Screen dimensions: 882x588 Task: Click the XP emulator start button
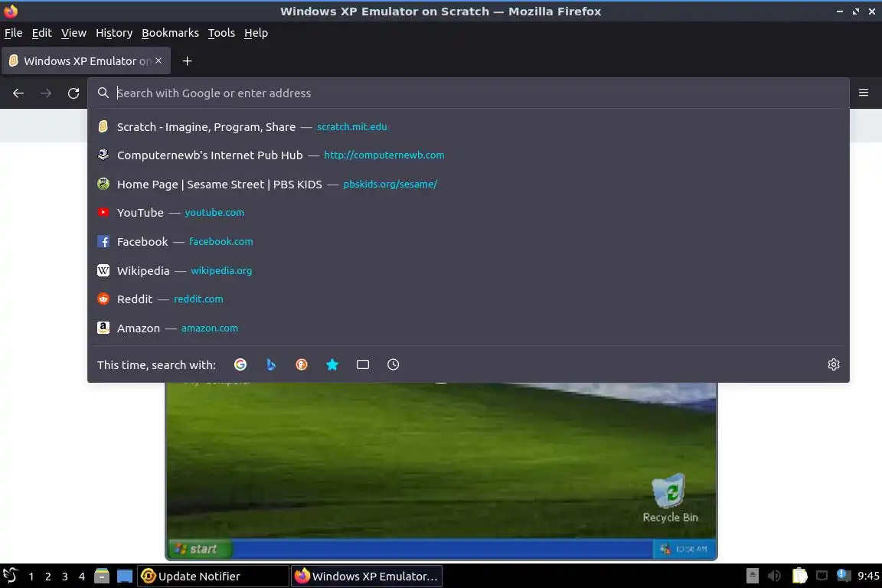[x=200, y=549]
